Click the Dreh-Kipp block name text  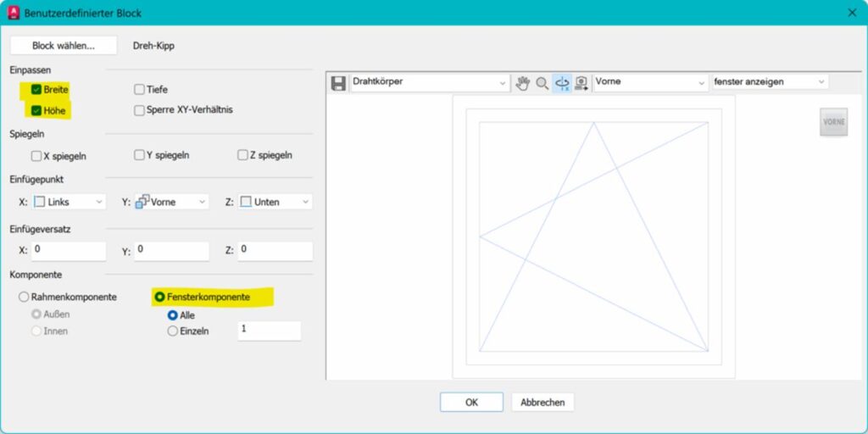(x=153, y=46)
